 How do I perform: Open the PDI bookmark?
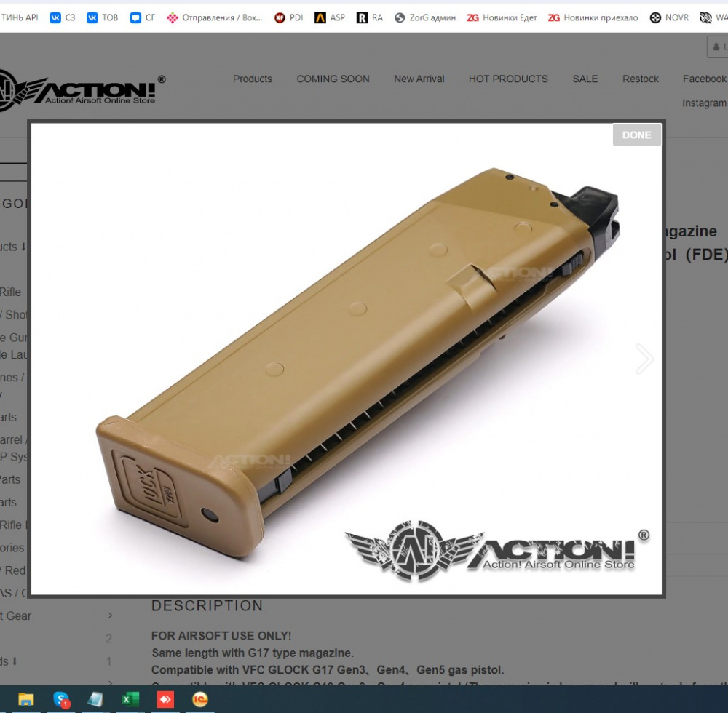point(289,17)
